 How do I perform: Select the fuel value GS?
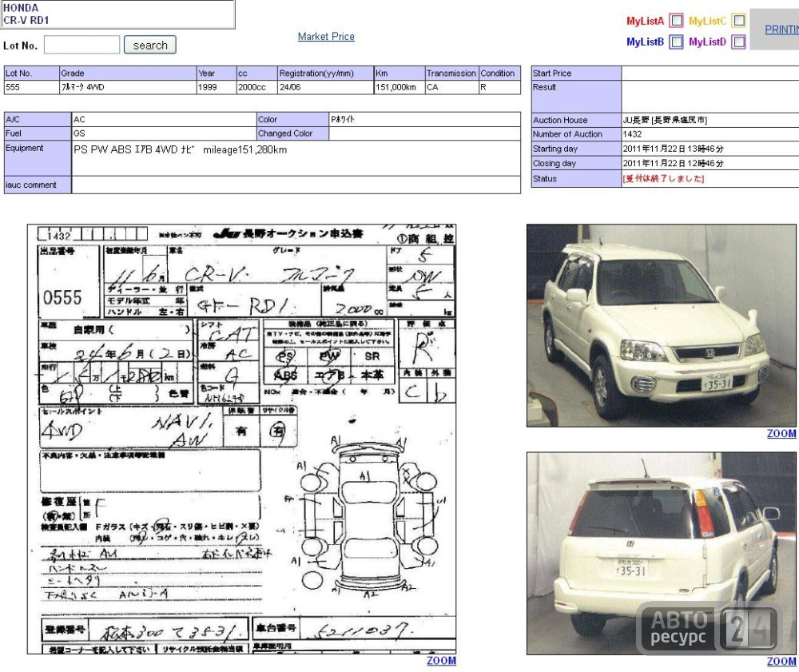coord(79,133)
